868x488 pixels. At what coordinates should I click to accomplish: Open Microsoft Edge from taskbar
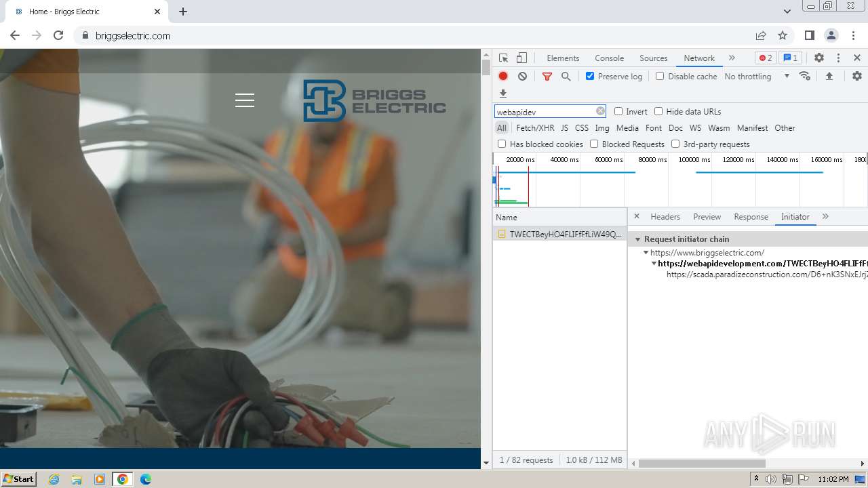[145, 479]
